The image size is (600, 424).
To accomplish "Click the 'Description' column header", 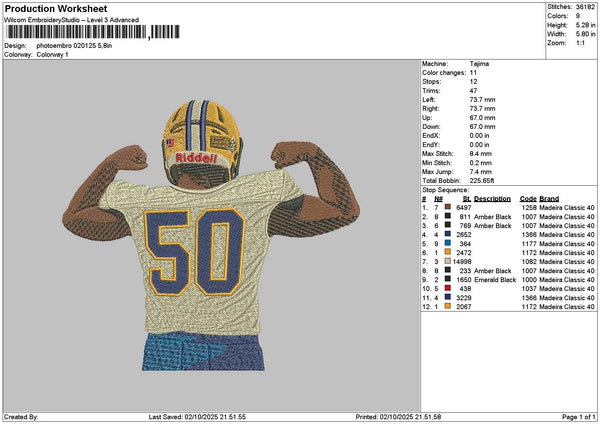I will (x=492, y=199).
